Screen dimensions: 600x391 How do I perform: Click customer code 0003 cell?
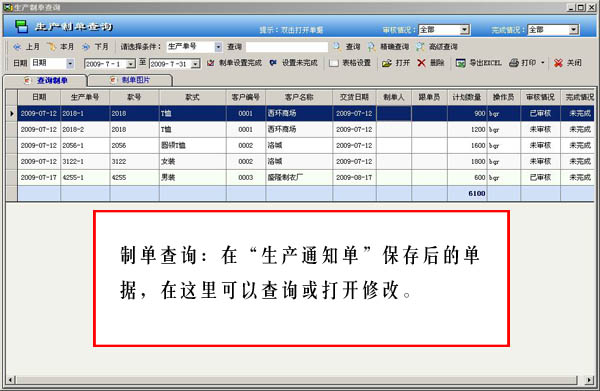pos(246,178)
